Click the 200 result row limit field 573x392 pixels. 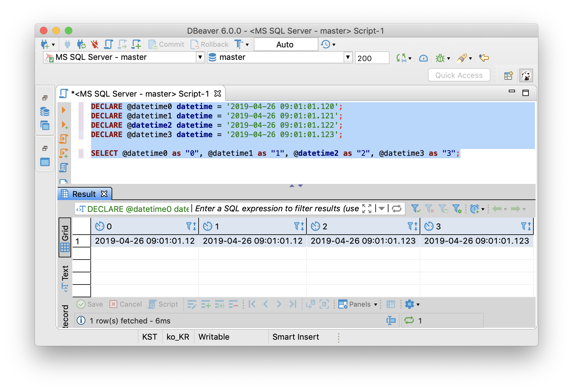coord(372,58)
